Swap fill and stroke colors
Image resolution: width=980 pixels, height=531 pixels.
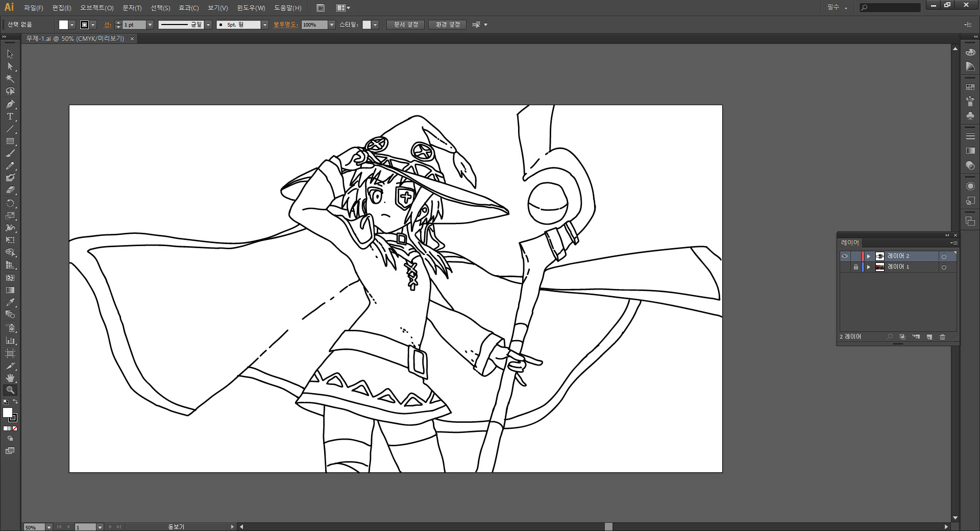coord(15,402)
